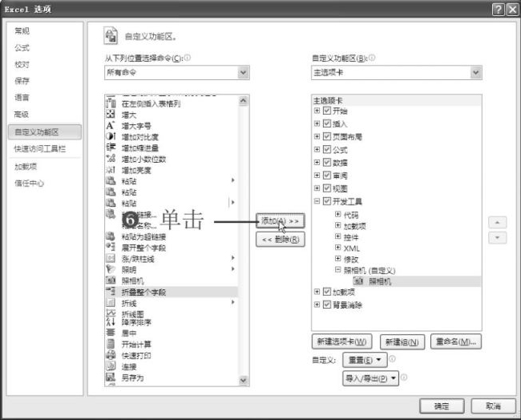Expand the 控件 group node
The width and height of the screenshot is (521, 420).
[x=338, y=236]
